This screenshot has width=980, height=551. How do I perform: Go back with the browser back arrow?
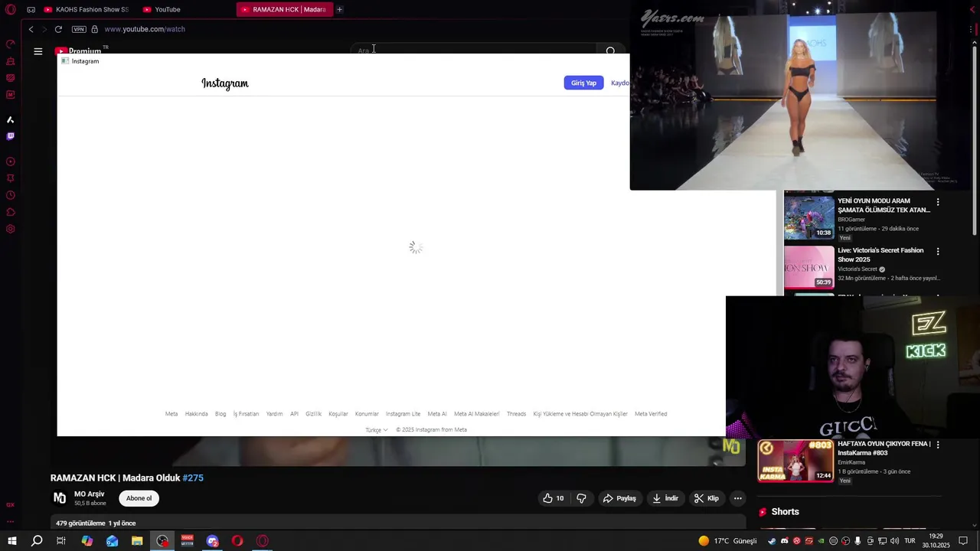[31, 29]
